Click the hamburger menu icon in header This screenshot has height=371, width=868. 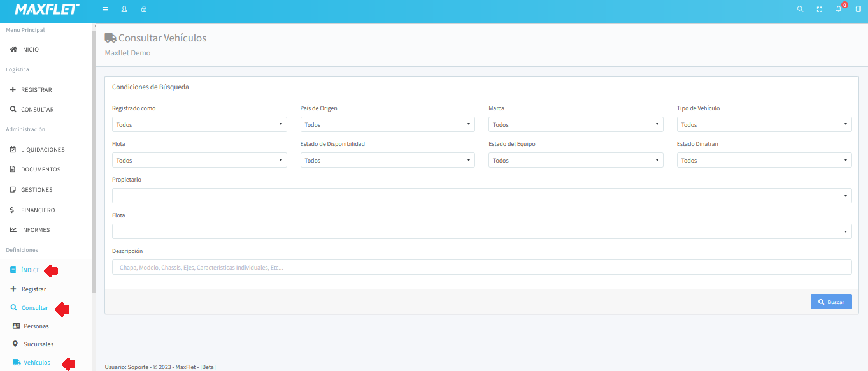tap(105, 10)
